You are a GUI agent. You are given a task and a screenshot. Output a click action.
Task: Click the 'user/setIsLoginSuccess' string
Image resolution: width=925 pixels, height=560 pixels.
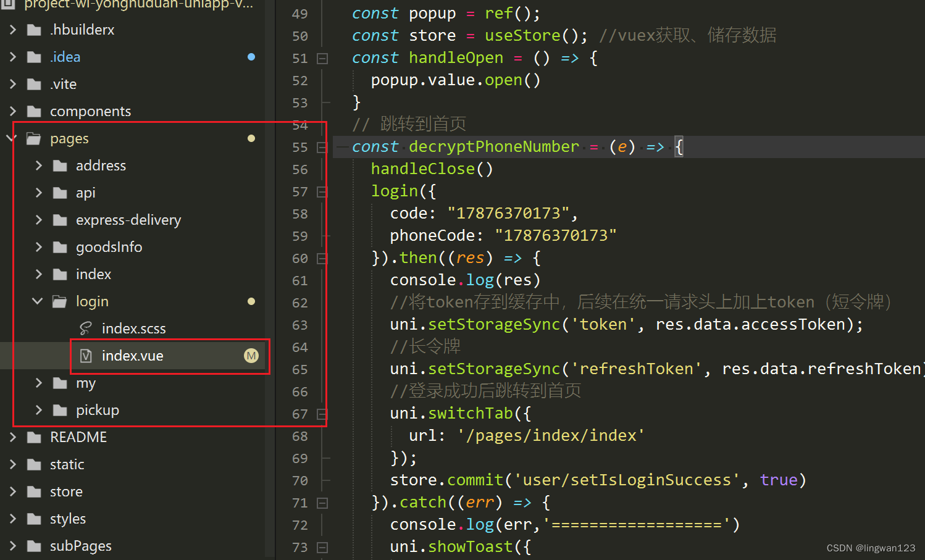click(x=627, y=480)
